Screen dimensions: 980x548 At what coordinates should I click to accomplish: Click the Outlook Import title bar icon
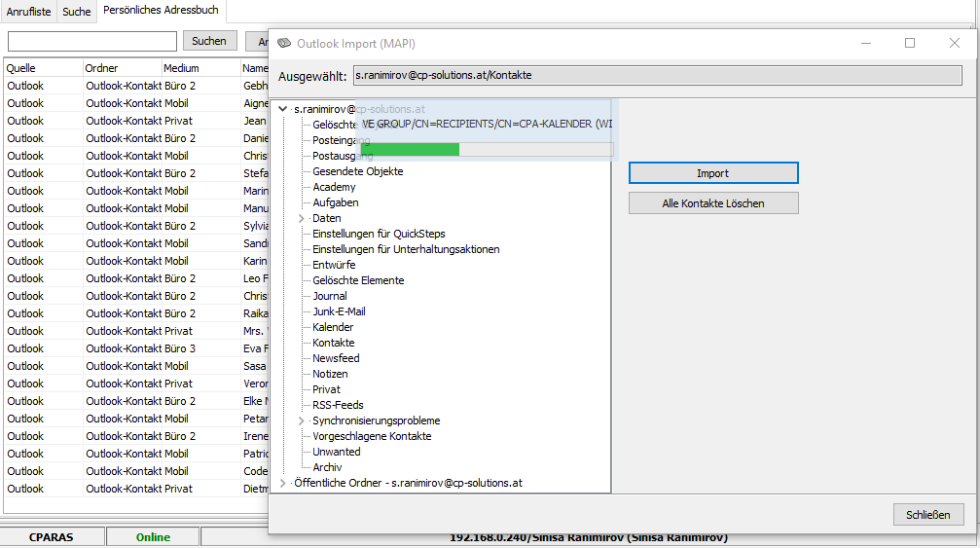(x=284, y=43)
